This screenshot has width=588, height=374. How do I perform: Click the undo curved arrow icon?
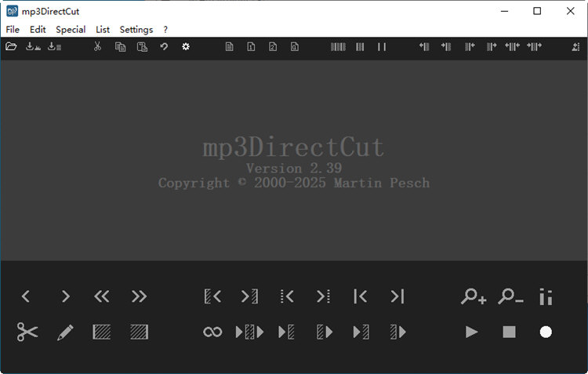click(x=164, y=46)
